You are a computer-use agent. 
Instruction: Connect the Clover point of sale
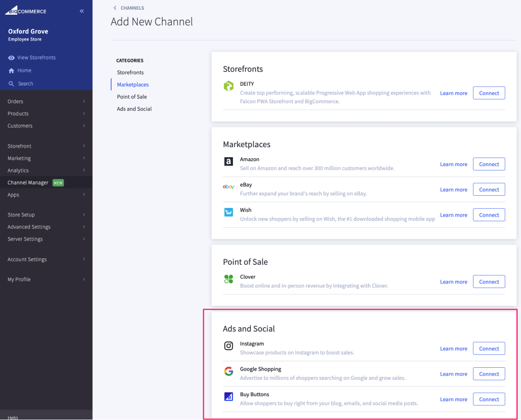click(489, 282)
